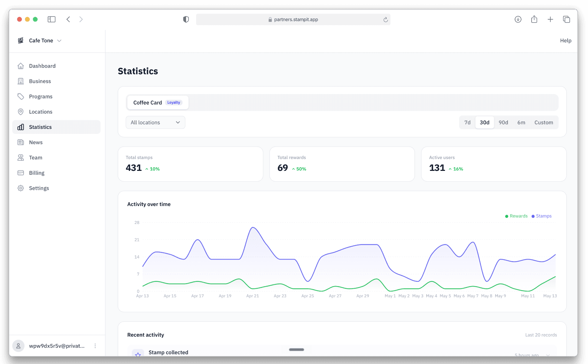Click the Total stamps card
The image size is (588, 364).
click(x=190, y=164)
